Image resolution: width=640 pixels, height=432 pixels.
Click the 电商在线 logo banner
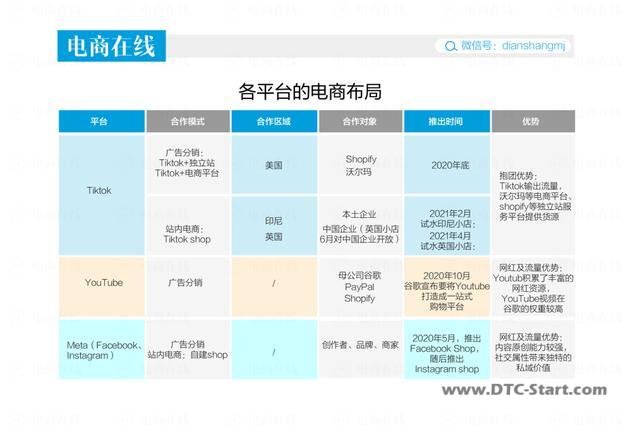click(x=111, y=46)
